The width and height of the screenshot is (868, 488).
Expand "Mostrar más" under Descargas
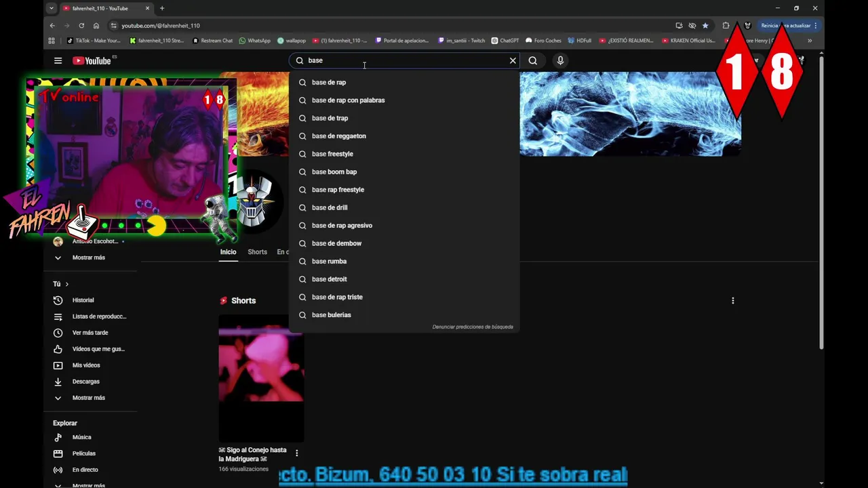90,398
